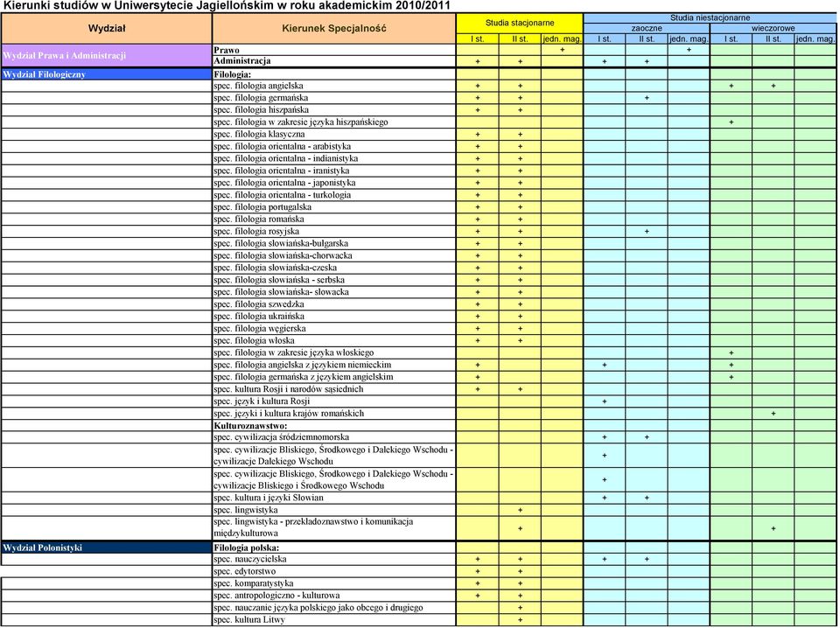Select 'spec. filologia orientalna - turkologia'

click(333, 195)
